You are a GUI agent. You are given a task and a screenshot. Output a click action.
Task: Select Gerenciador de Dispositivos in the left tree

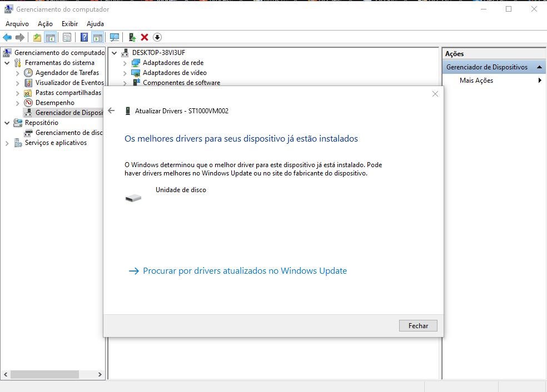pyautogui.click(x=69, y=113)
